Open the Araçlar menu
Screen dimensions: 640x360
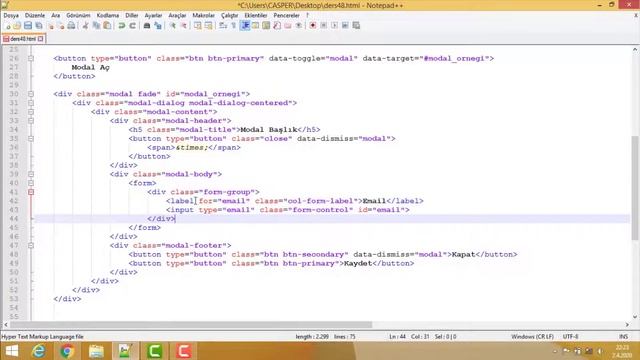177,16
